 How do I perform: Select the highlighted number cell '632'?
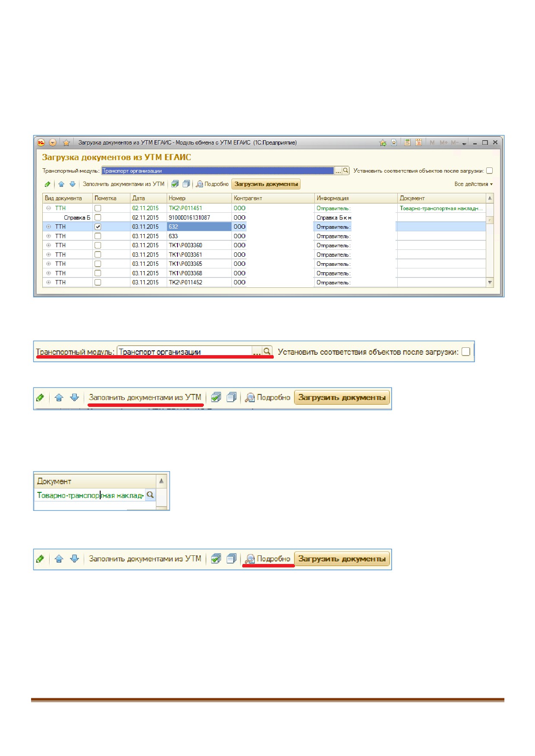pos(199,227)
